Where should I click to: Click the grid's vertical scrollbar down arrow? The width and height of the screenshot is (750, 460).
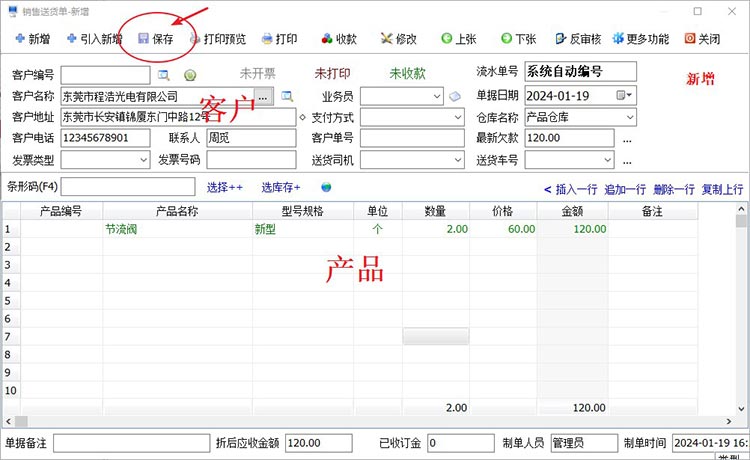[741, 409]
